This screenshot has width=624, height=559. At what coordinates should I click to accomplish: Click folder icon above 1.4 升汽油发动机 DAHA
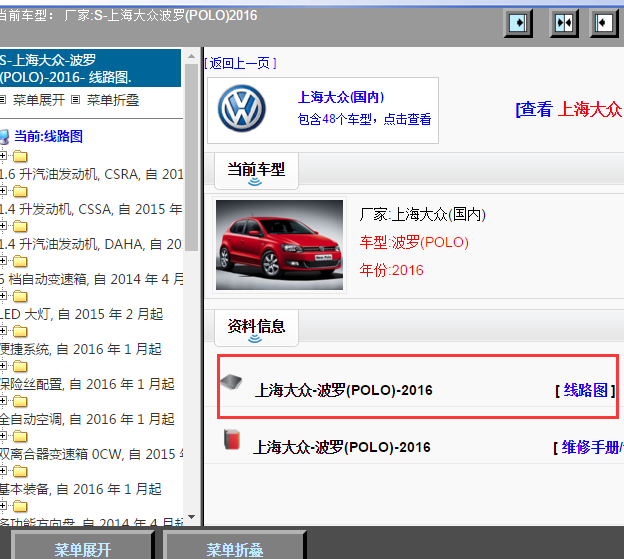coord(20,226)
